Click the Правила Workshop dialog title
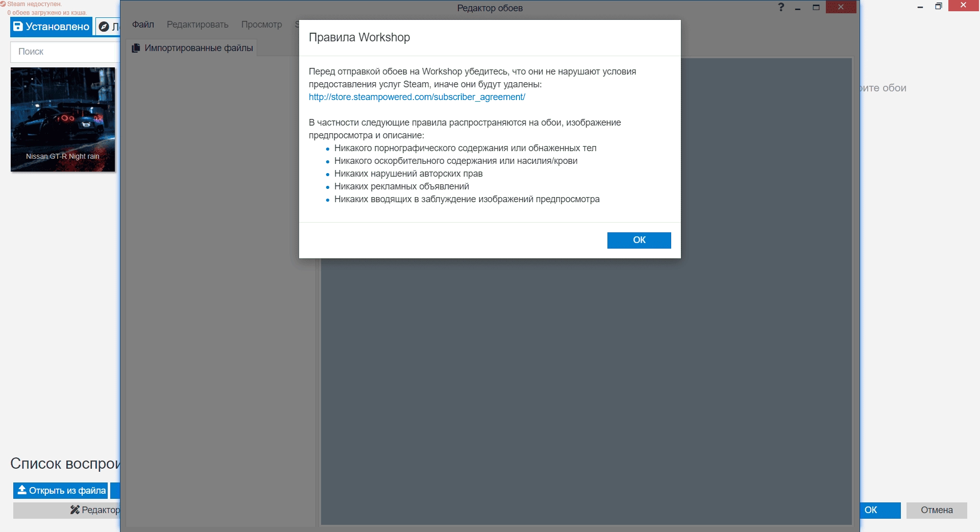 (359, 37)
